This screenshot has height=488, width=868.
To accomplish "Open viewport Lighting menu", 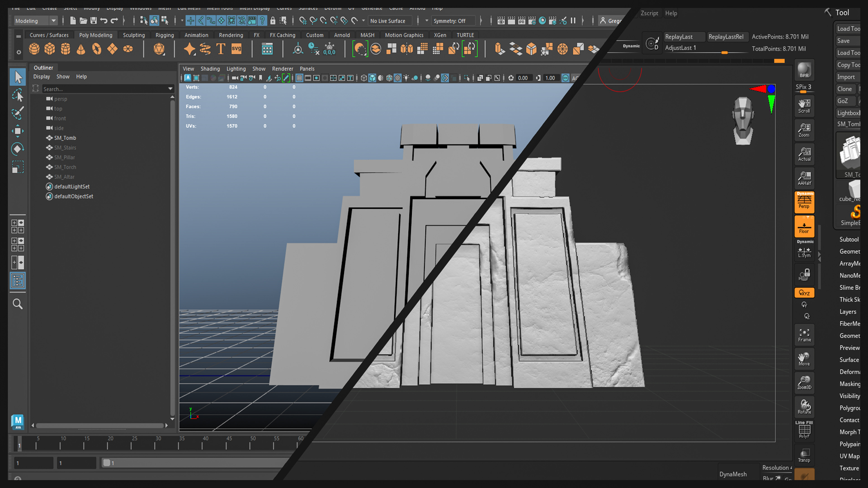I will (236, 69).
